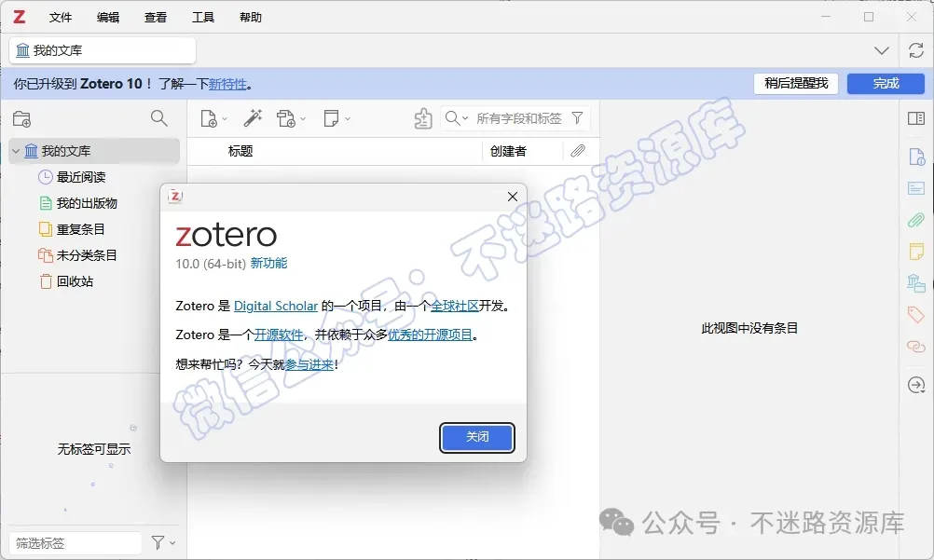This screenshot has width=934, height=560.
Task: Open the abstract side panel icon
Action: [916, 189]
